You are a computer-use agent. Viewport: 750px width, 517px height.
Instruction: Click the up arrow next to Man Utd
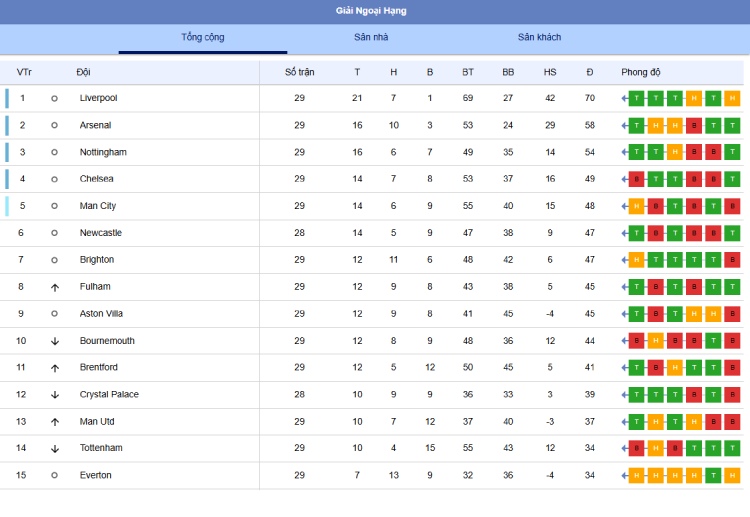pos(55,422)
